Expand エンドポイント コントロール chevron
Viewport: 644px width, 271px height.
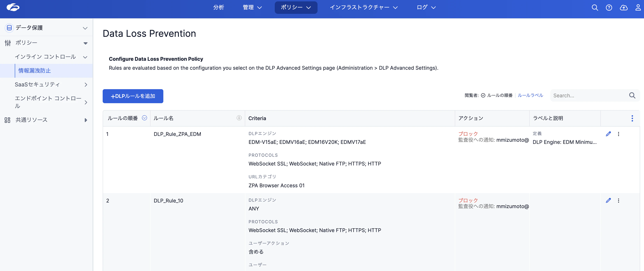click(x=86, y=102)
